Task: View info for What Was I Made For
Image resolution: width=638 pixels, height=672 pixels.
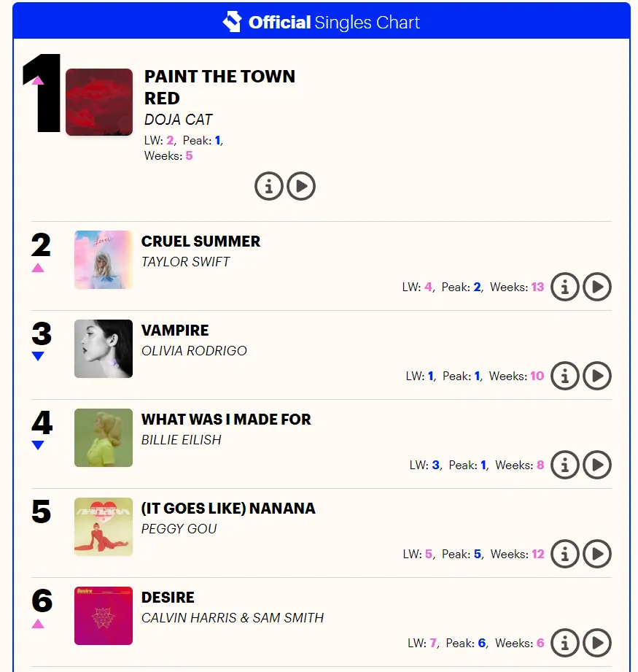Action: [x=565, y=465]
